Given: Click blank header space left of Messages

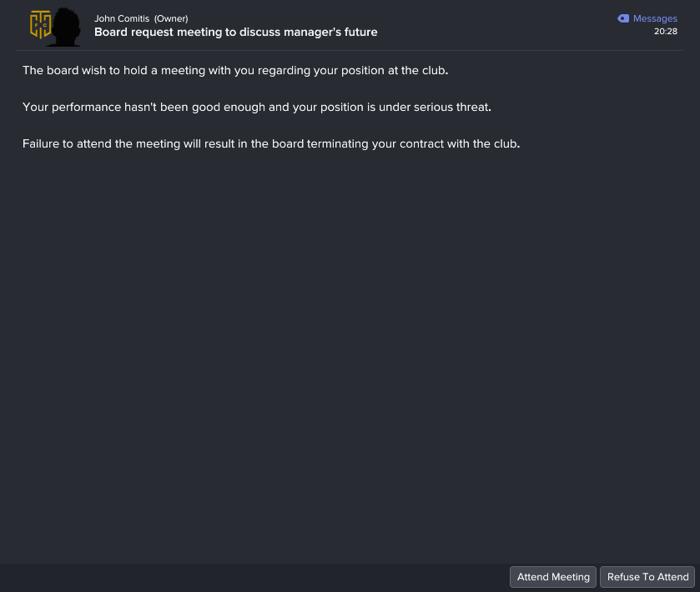Looking at the screenshot, I should (496, 24).
